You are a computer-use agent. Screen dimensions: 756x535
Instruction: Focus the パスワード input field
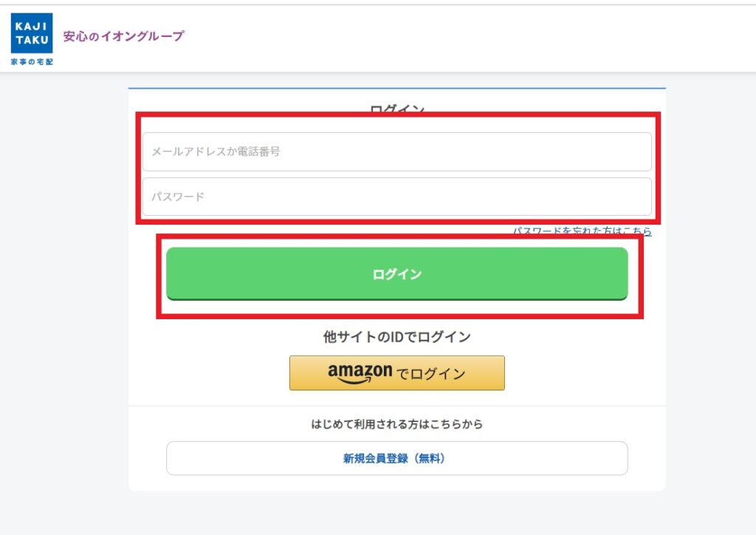click(396, 197)
